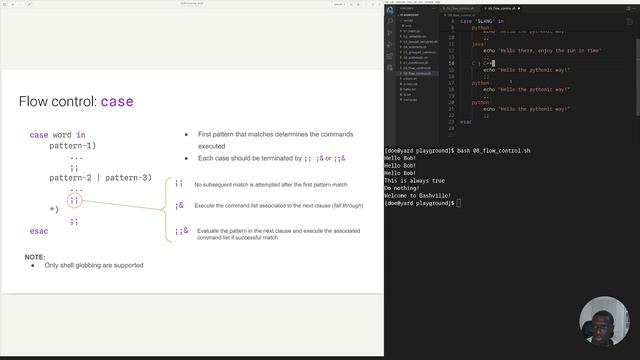The height and width of the screenshot is (360, 640).
Task: Click the 'case $LANG in' line in editor
Action: pyautogui.click(x=482, y=21)
